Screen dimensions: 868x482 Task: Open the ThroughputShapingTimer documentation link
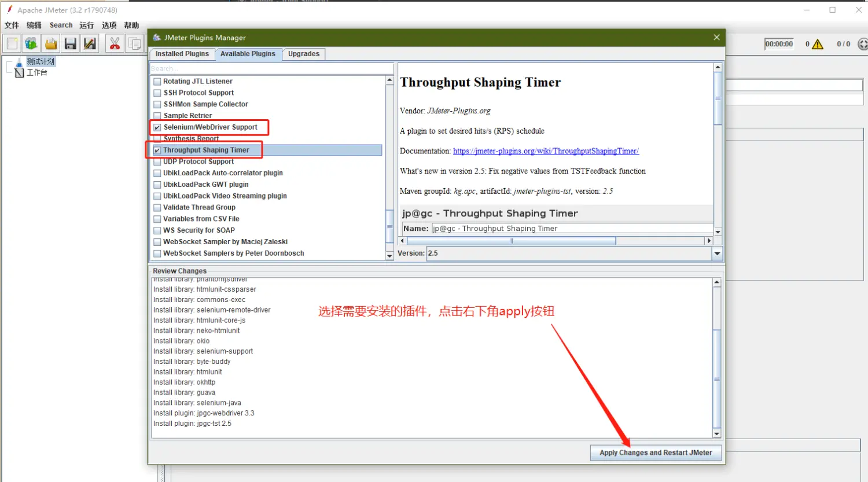[x=546, y=150]
